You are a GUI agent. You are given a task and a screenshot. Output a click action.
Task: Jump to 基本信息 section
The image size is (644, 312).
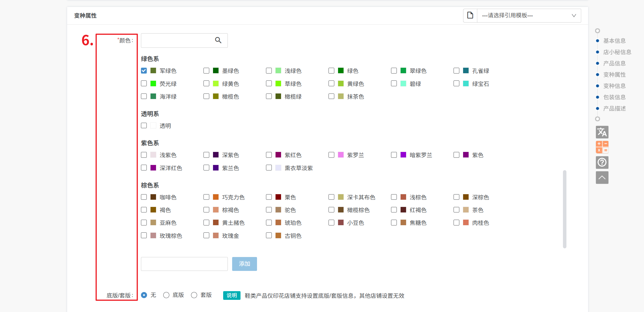[x=614, y=41]
